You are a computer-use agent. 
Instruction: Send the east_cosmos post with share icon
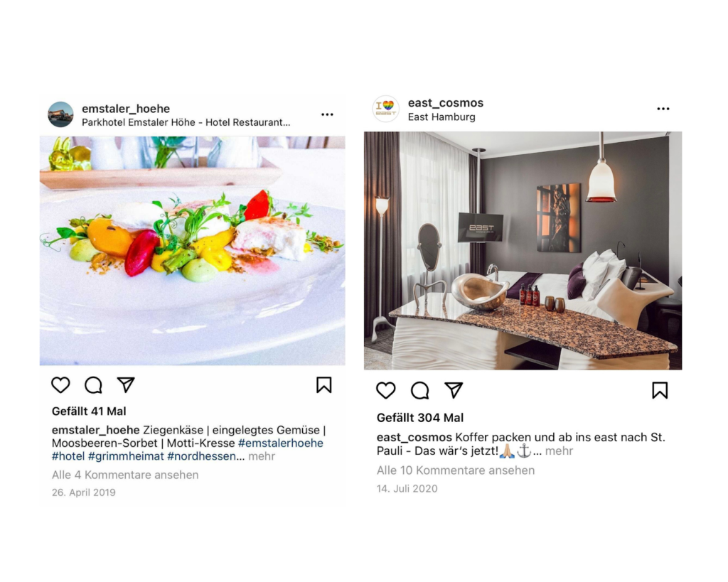[x=454, y=390]
